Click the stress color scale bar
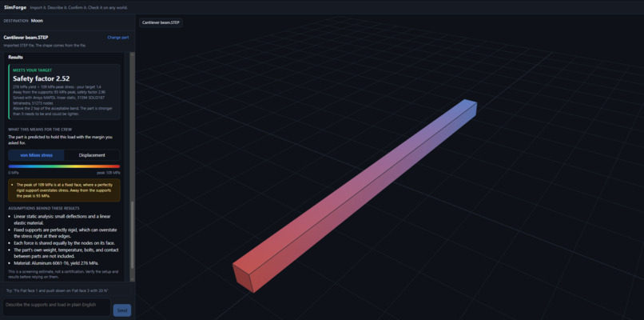The image size is (644, 320). [x=64, y=166]
